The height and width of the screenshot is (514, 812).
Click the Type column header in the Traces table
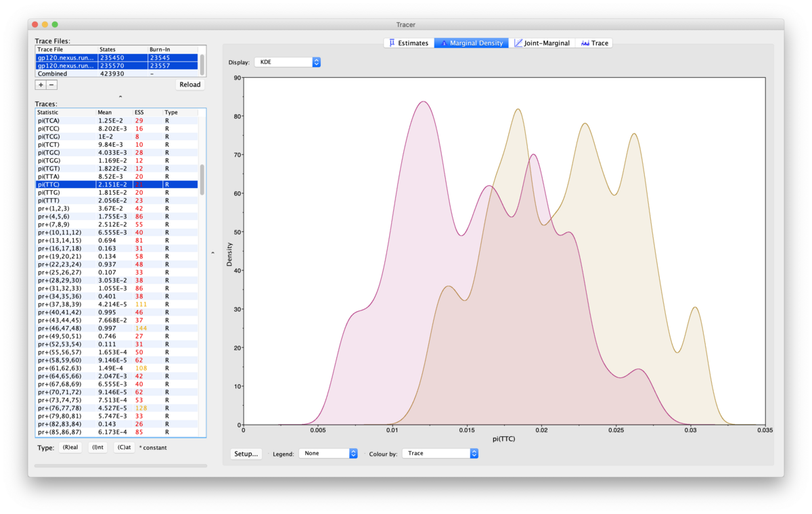coord(181,112)
